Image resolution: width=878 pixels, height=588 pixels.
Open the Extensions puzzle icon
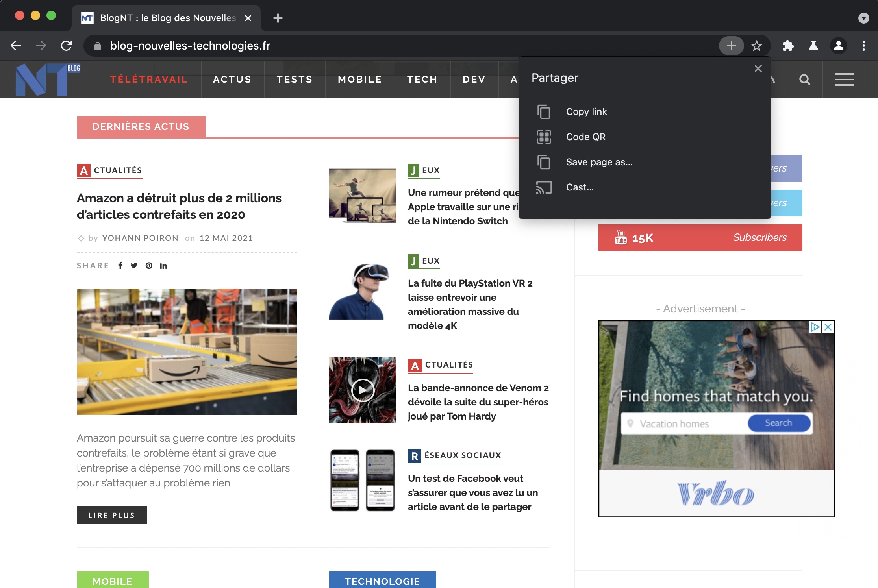tap(788, 46)
